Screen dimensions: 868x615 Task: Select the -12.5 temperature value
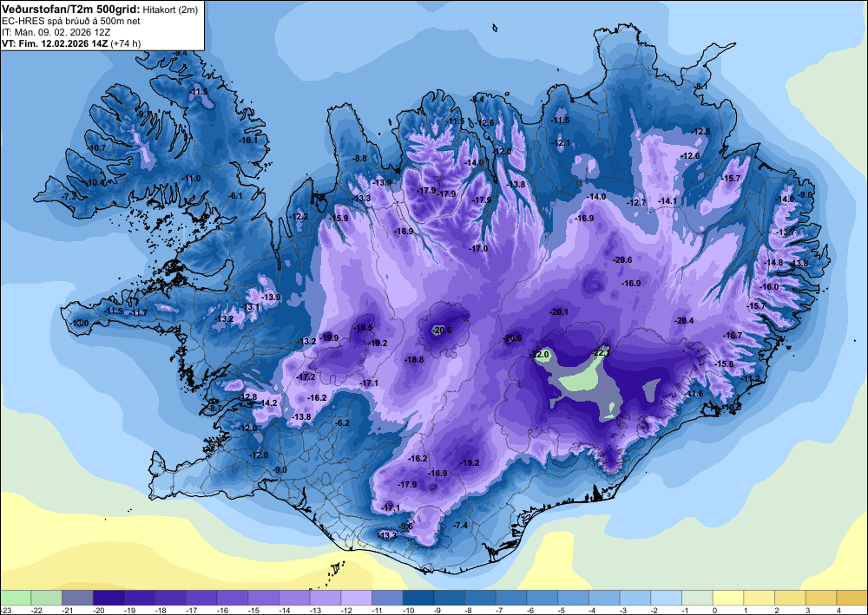pos(700,132)
